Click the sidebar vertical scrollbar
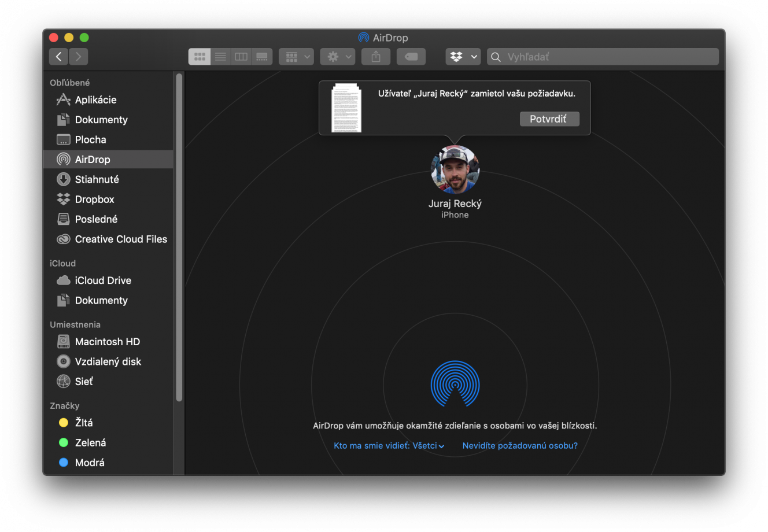The image size is (768, 532). [179, 237]
